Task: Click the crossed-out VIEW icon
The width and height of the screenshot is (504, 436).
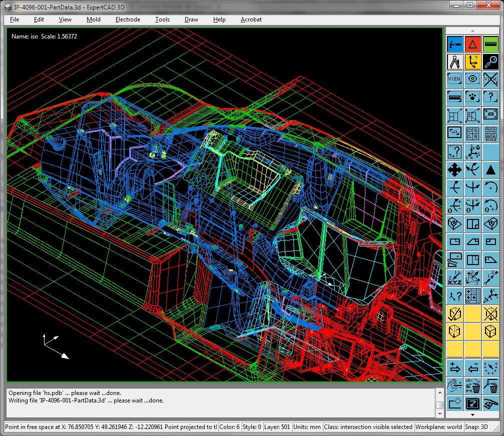Action: [x=490, y=79]
